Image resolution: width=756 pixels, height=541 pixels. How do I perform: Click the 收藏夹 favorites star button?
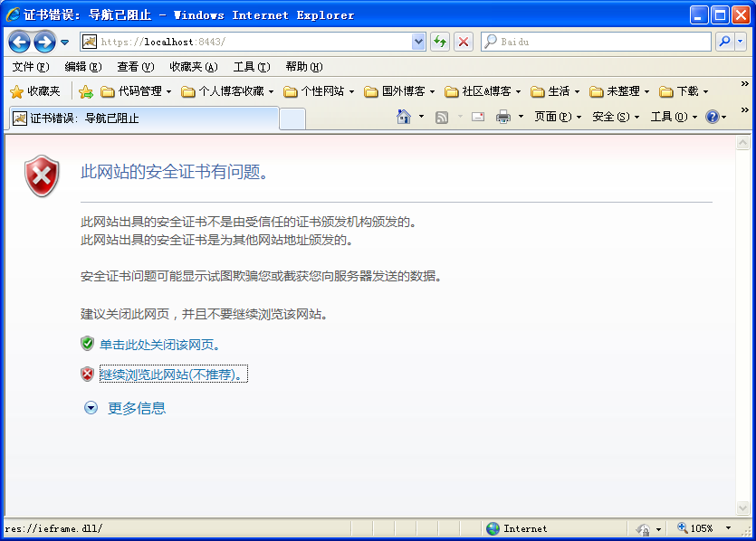[x=35, y=91]
